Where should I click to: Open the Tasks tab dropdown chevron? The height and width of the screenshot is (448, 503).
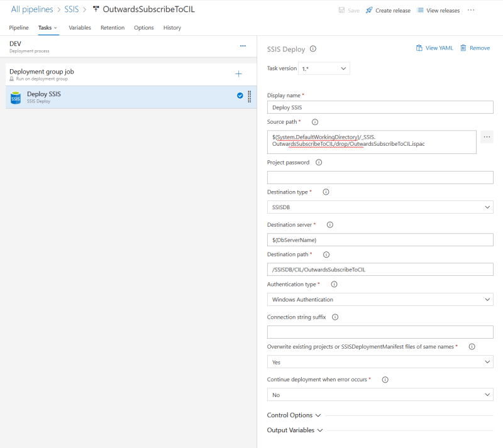[55, 28]
